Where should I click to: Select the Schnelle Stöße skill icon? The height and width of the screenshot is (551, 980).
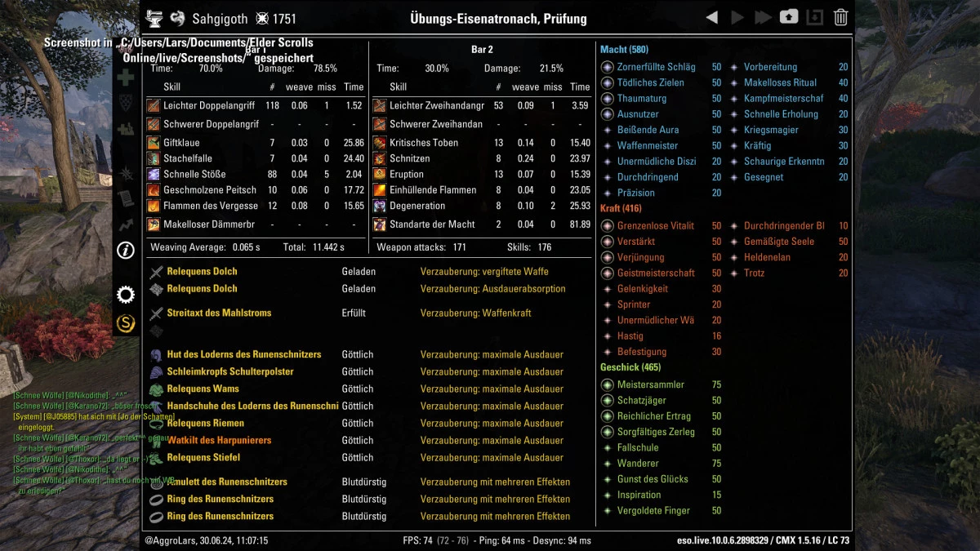point(154,174)
